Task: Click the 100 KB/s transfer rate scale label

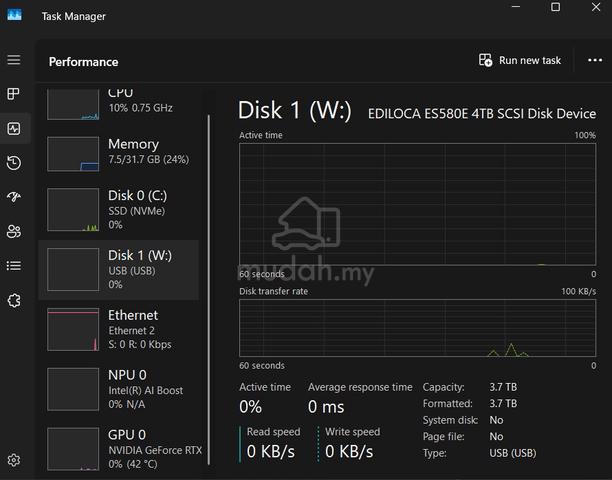Action: point(578,292)
